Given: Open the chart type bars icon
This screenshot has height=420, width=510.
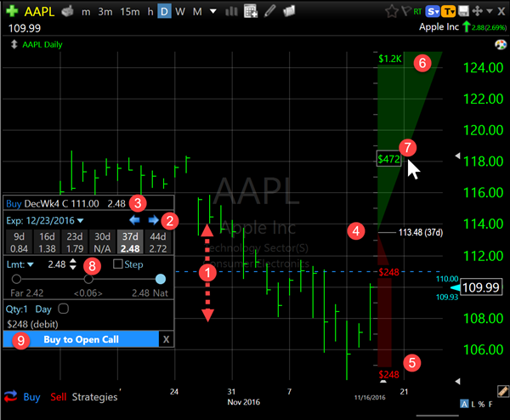Looking at the screenshot, I should pos(231,12).
